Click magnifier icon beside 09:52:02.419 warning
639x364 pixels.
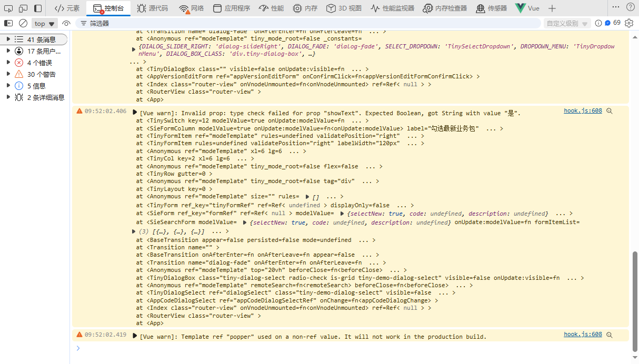click(x=610, y=335)
